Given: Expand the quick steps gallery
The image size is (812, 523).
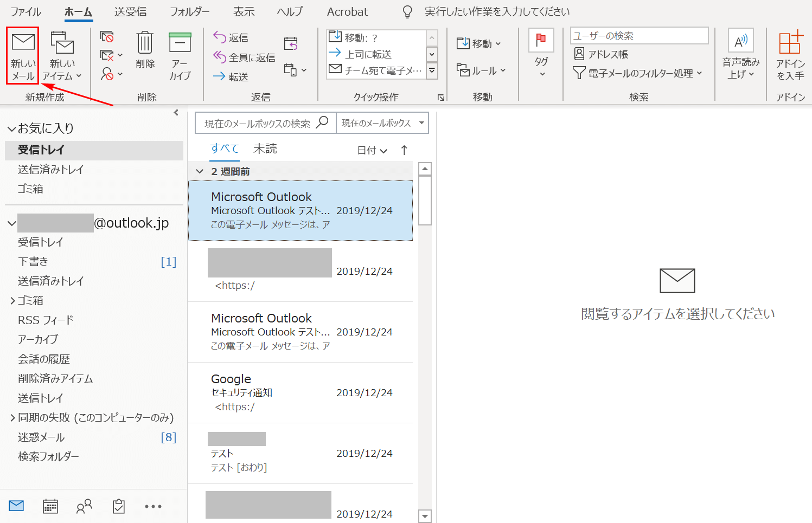Looking at the screenshot, I should coord(432,71).
